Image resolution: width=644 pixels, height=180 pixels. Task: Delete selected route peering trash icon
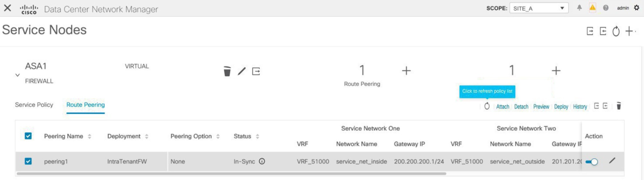click(x=619, y=106)
